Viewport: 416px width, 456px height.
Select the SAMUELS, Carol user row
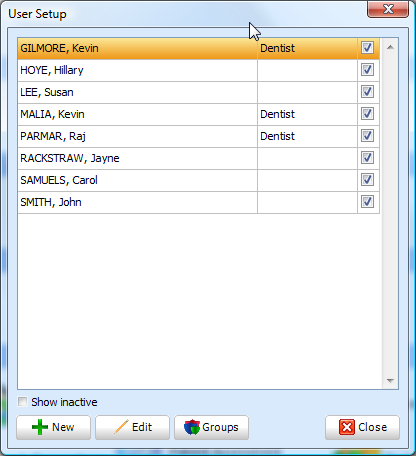pos(198,180)
